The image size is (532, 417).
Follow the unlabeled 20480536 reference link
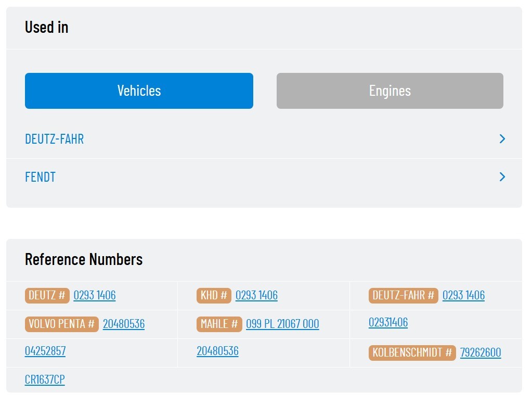[x=217, y=351]
